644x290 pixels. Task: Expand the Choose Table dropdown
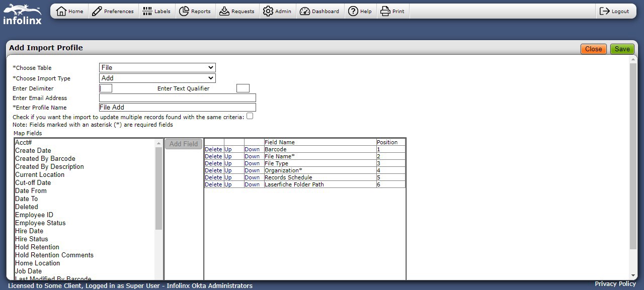click(x=157, y=67)
